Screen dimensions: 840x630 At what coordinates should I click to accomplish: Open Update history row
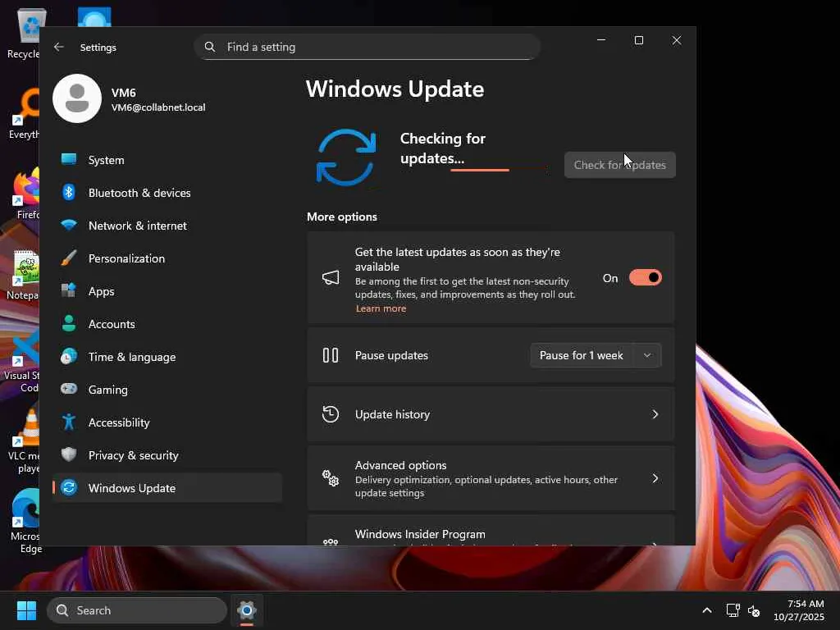coord(491,414)
